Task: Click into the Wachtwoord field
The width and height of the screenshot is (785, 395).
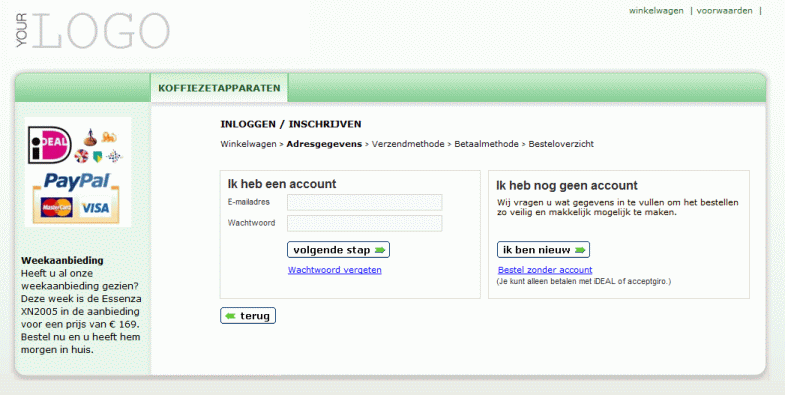Action: coord(364,223)
